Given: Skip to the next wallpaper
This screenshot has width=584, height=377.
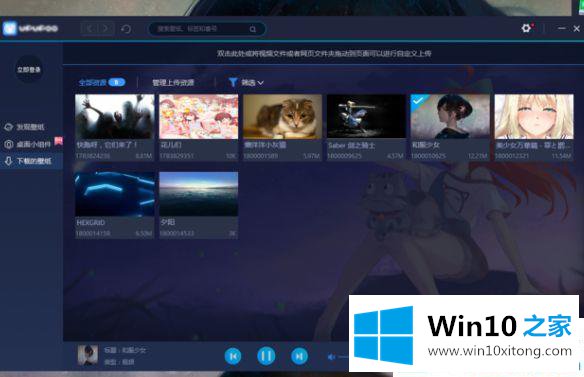Looking at the screenshot, I should pos(299,356).
